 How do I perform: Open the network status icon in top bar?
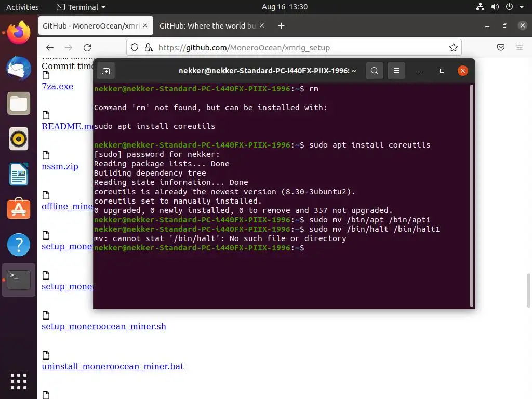point(480,7)
